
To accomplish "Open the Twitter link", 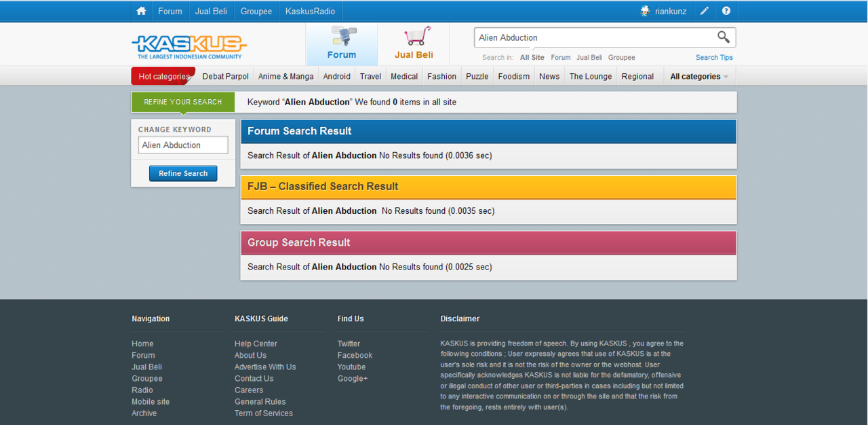I will point(349,344).
